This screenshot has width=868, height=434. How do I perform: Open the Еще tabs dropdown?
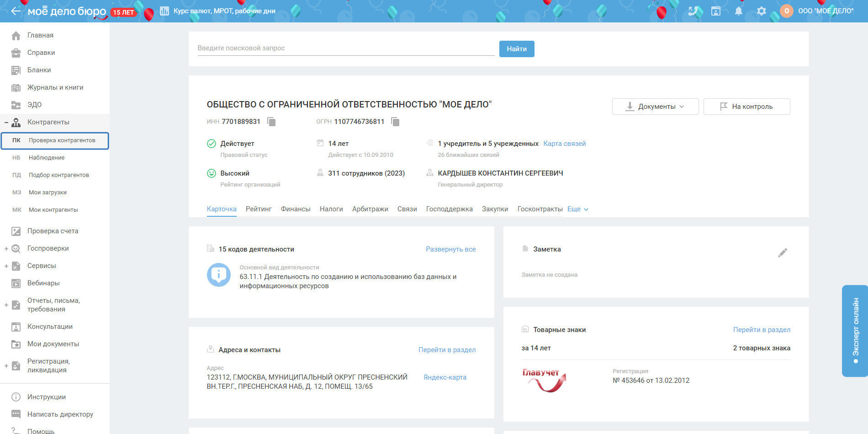point(578,209)
